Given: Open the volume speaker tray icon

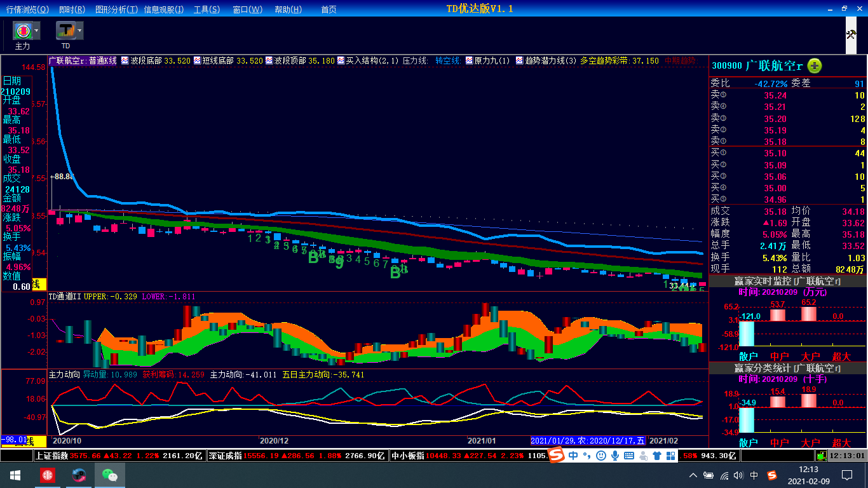Looking at the screenshot, I should 738,475.
